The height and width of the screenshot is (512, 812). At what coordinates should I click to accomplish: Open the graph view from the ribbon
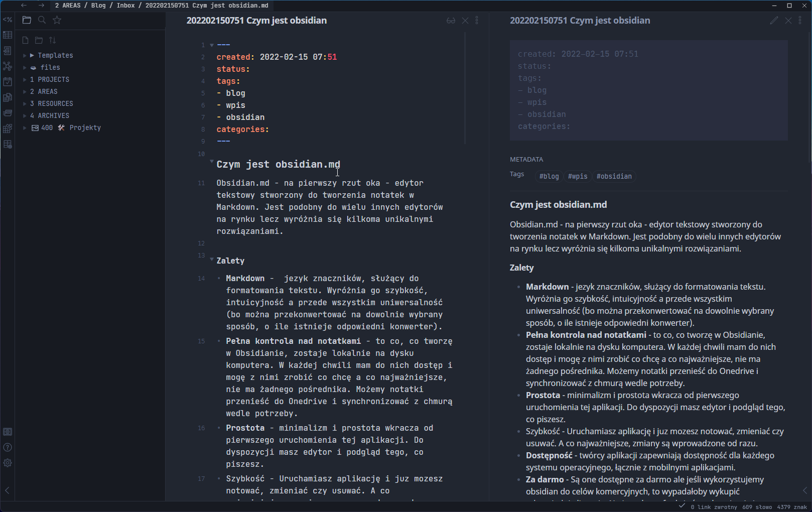click(8, 66)
